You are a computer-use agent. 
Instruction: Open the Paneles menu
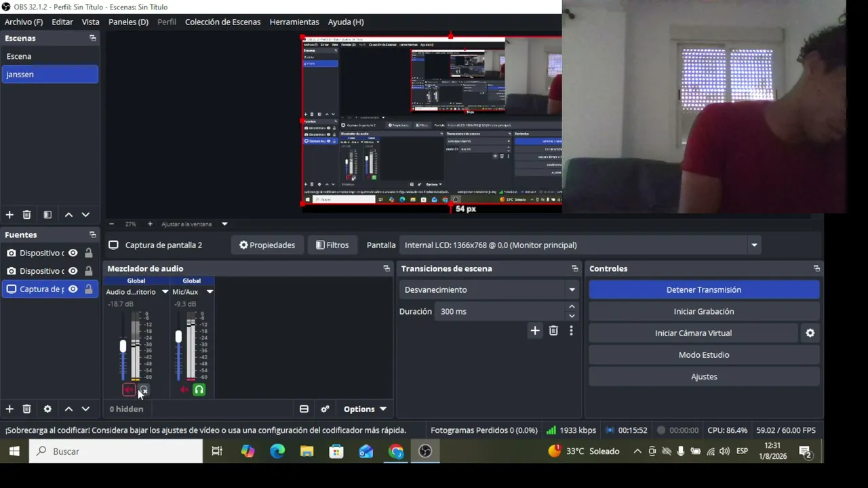pos(128,22)
